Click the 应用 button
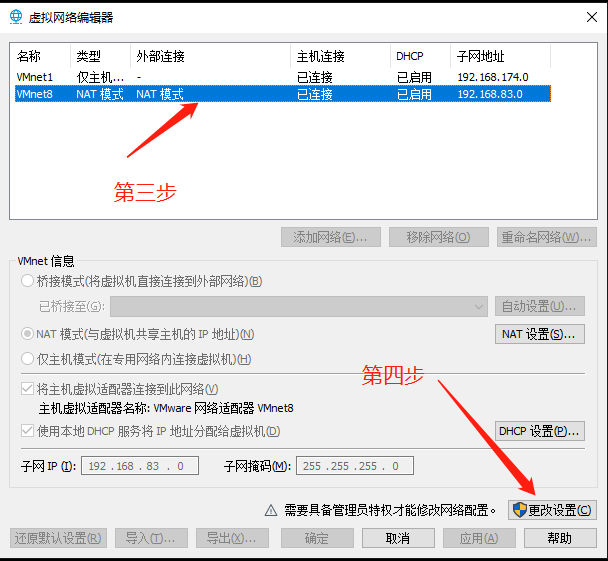 tap(479, 538)
